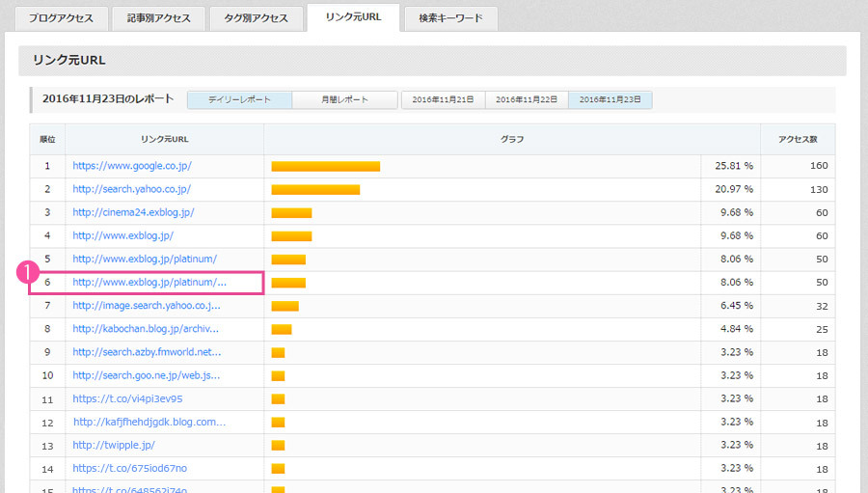
Task: Select the デイリーレポート button
Action: pyautogui.click(x=239, y=99)
